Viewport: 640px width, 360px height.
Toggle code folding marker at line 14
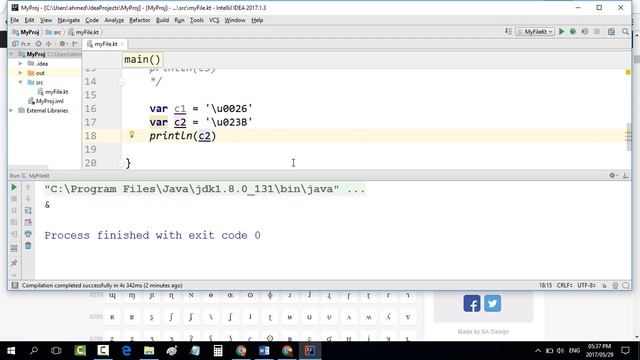tap(121, 82)
